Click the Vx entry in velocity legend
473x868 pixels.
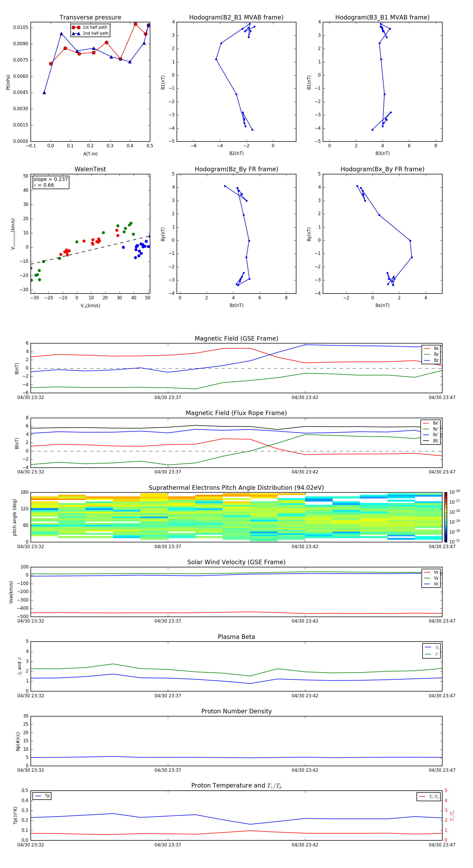point(431,572)
